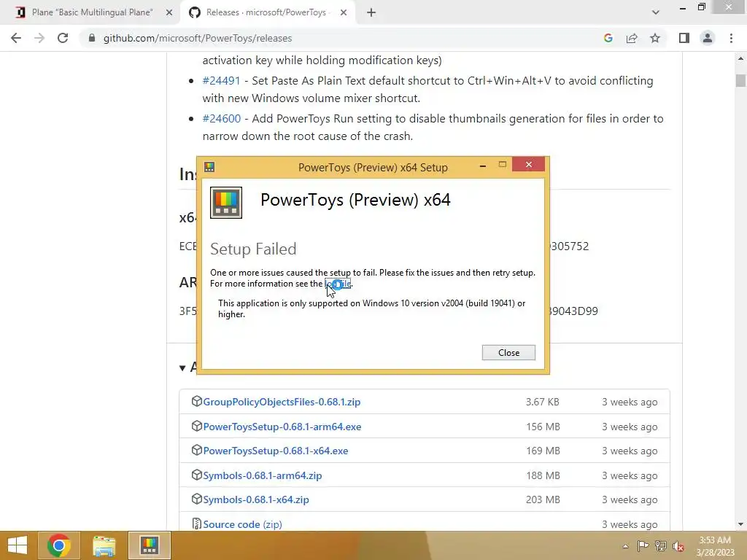Select the Releases microsoft/PowerToys tab

(x=267, y=13)
